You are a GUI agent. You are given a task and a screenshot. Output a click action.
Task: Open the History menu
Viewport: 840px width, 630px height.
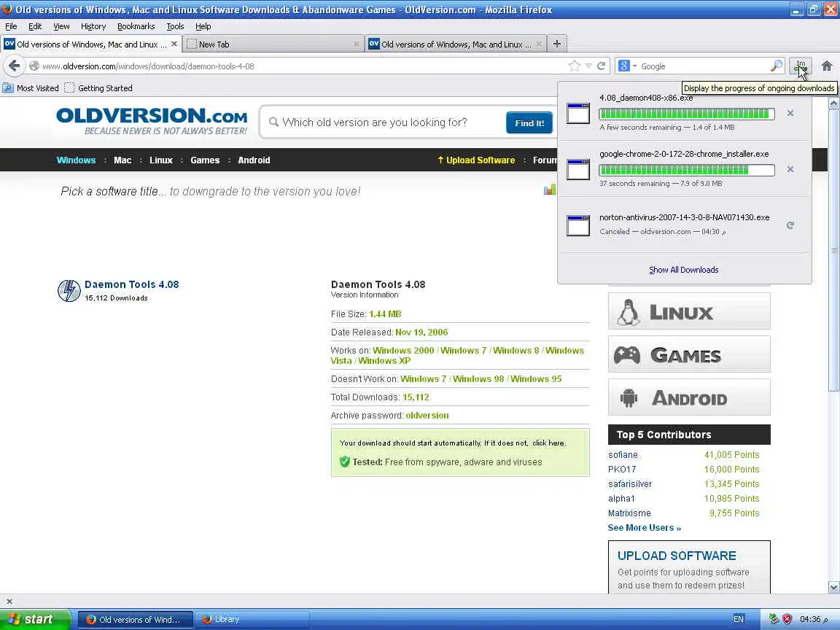tap(93, 26)
